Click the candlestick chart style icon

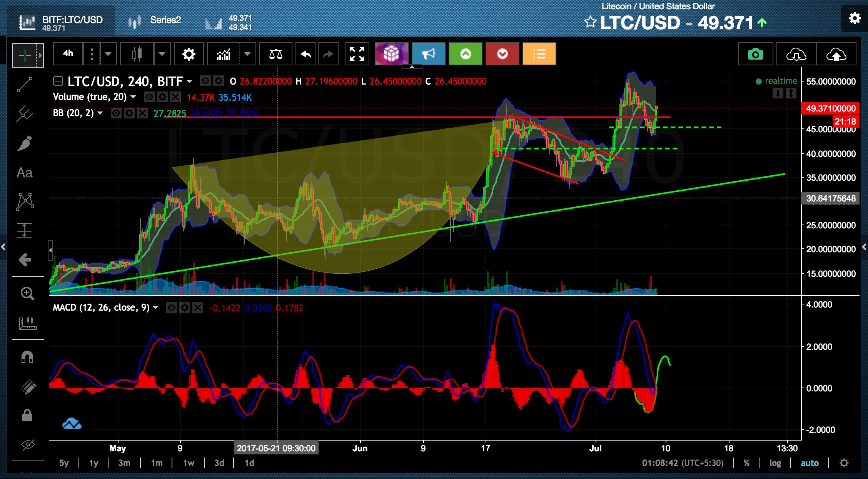(x=137, y=54)
